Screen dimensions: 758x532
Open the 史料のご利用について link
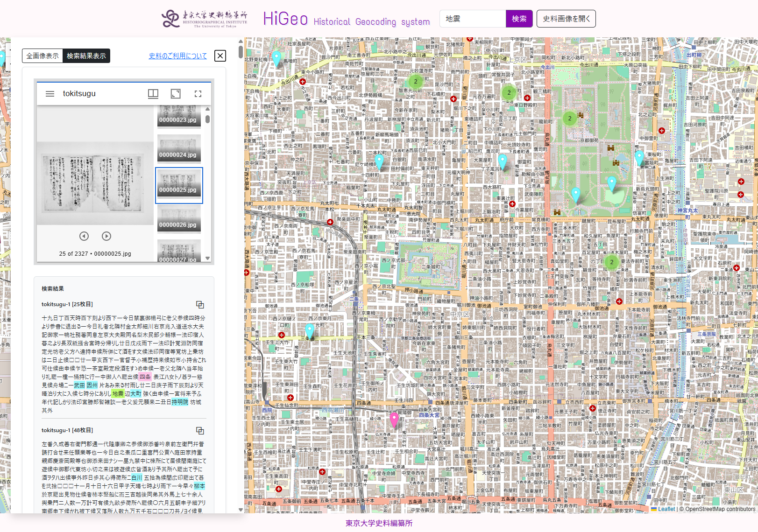[x=177, y=56]
